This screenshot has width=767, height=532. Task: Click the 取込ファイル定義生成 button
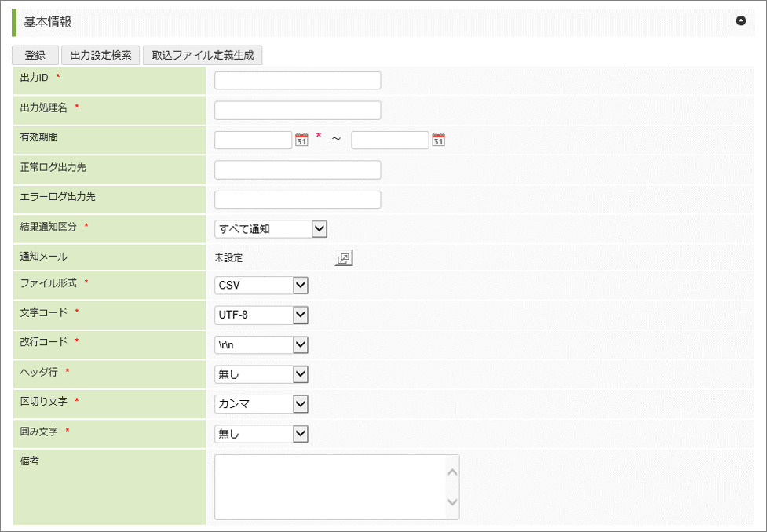tap(203, 55)
